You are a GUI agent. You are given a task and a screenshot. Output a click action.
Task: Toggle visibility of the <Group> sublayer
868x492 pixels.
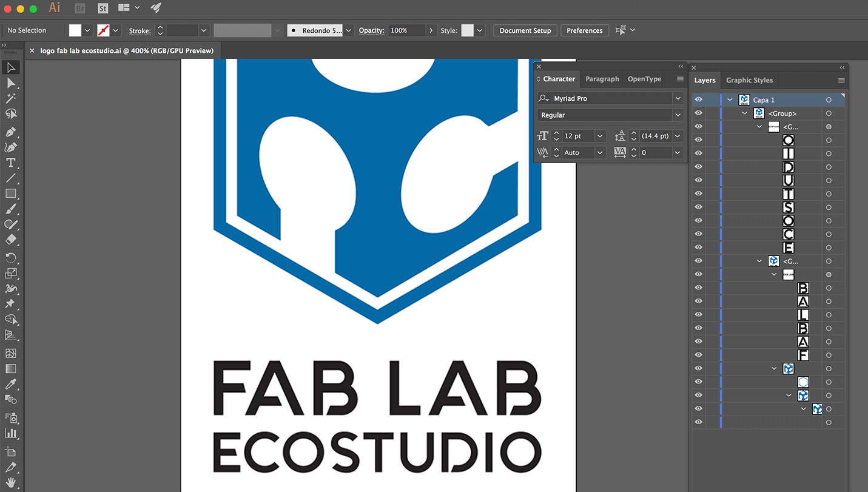click(x=699, y=113)
